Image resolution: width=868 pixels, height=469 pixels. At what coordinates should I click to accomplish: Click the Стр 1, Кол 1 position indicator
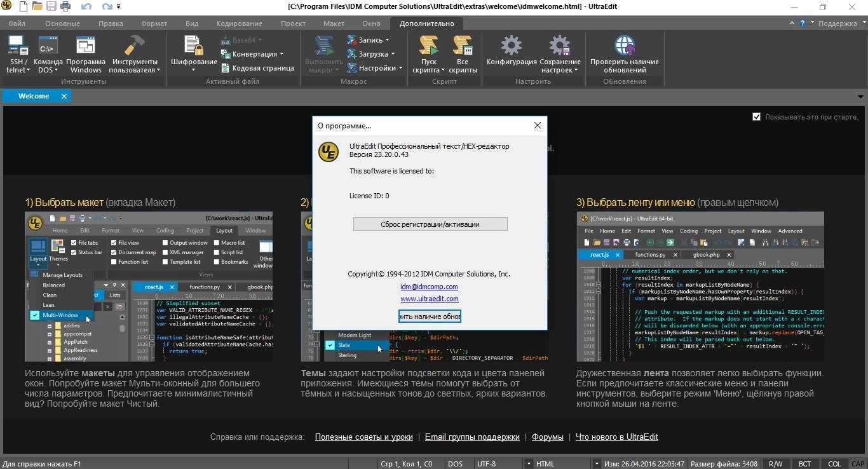pyautogui.click(x=407, y=464)
